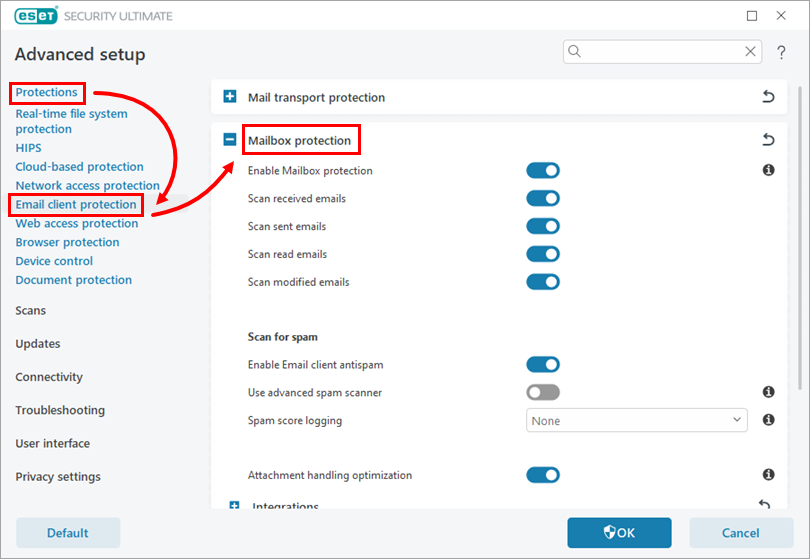Select Updates in the sidebar
Viewport: 810px width, 559px height.
pos(38,344)
